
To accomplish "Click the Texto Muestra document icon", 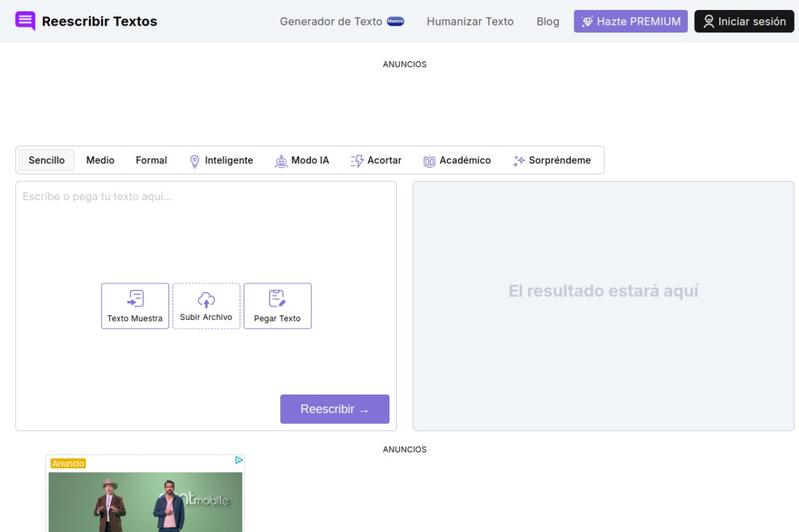I will [x=135, y=298].
